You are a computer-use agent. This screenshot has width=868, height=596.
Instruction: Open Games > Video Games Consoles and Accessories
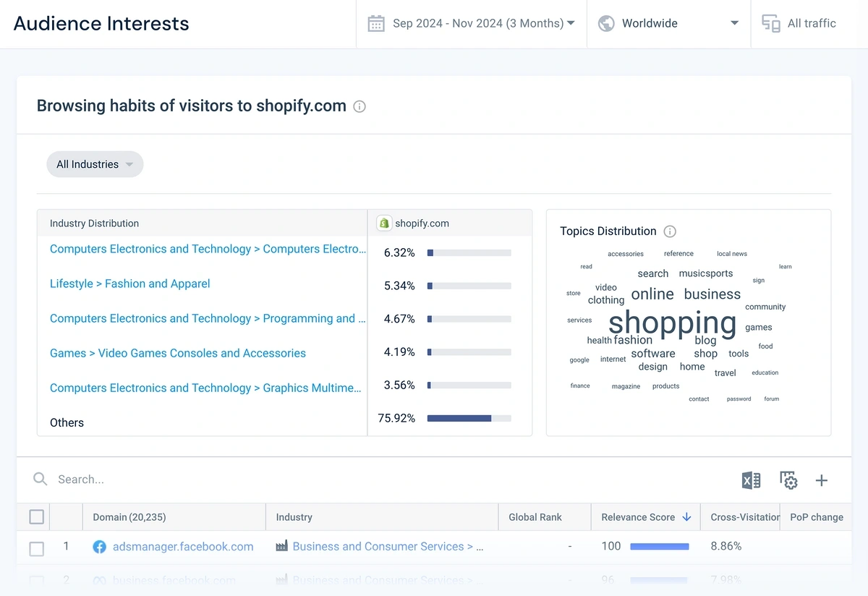click(x=178, y=353)
